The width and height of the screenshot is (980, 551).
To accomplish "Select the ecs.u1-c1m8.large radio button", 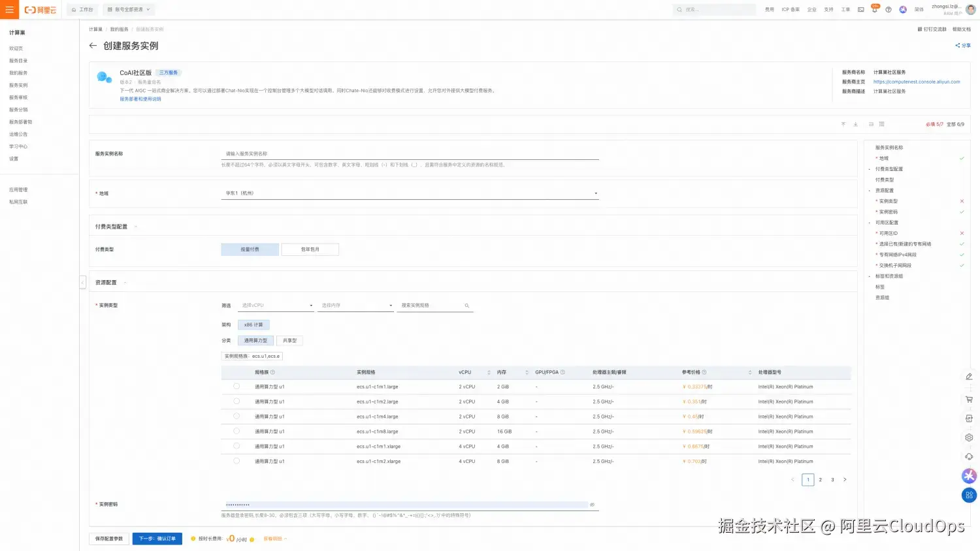I will tap(237, 431).
